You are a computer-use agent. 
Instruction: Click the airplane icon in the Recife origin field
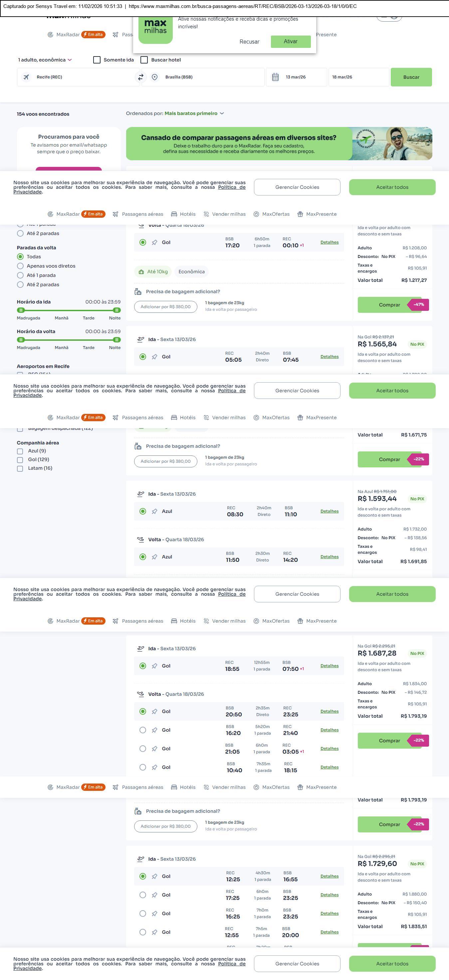(26, 77)
